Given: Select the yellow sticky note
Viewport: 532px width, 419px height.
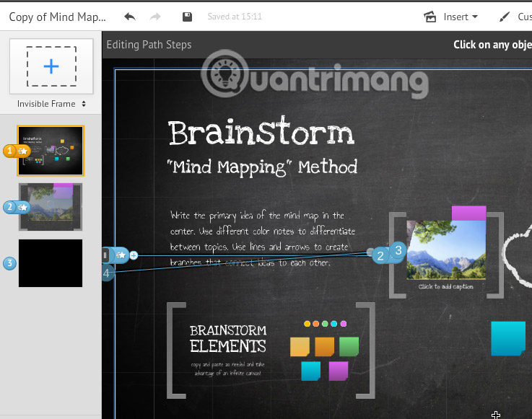Looking at the screenshot, I should tap(300, 346).
